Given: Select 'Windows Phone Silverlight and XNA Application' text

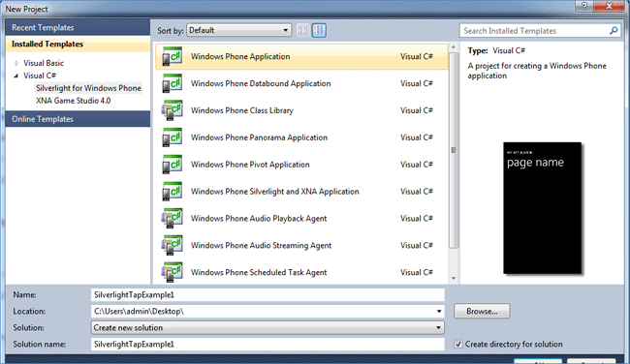Looking at the screenshot, I should click(275, 192).
